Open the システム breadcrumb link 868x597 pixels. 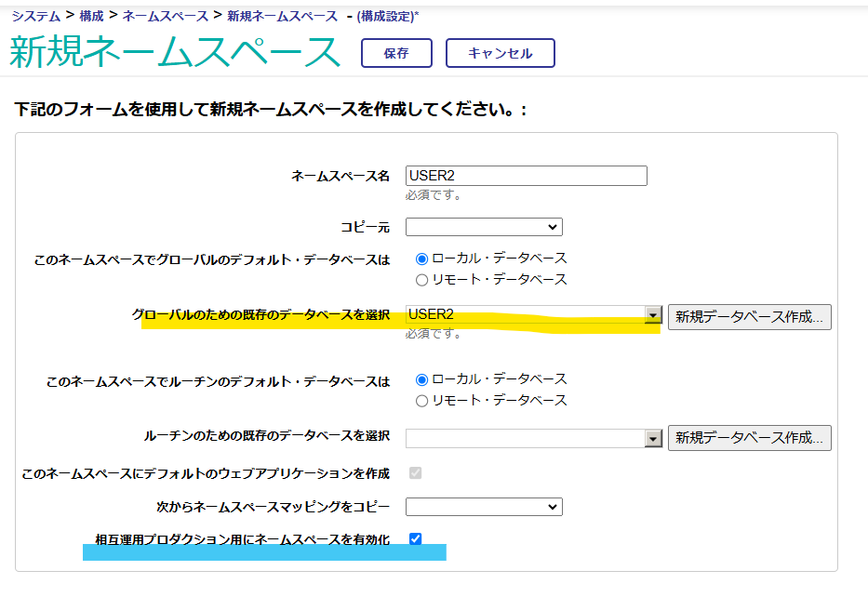[x=36, y=16]
